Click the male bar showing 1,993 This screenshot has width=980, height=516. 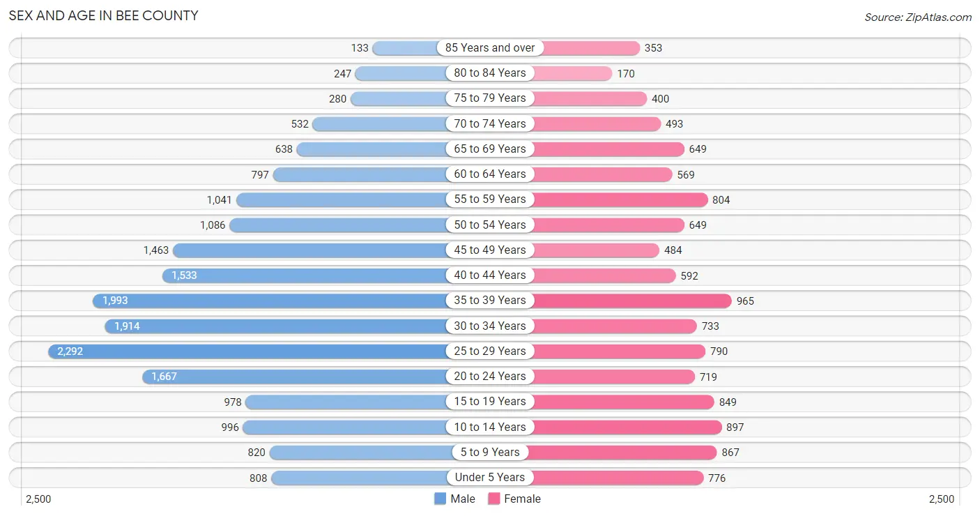[270, 301]
